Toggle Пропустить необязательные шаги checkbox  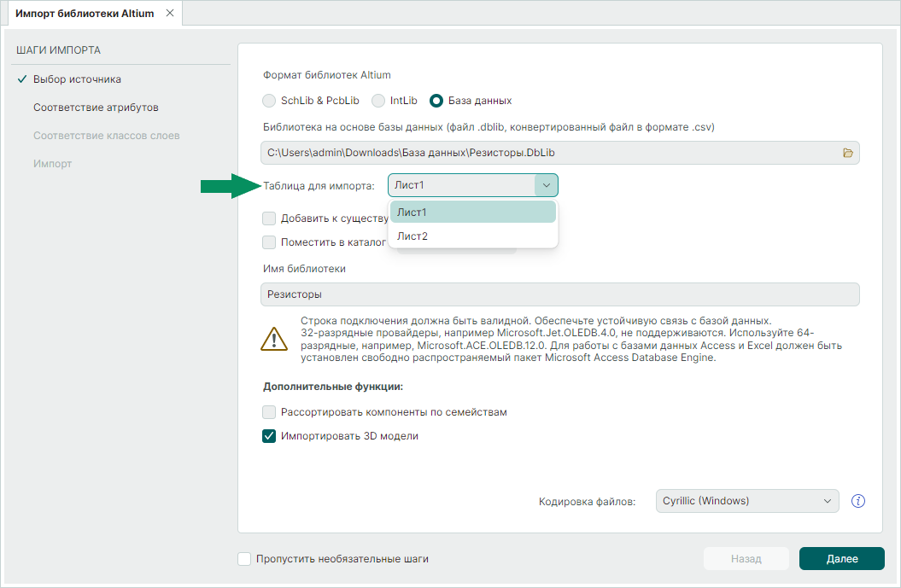tap(244, 559)
